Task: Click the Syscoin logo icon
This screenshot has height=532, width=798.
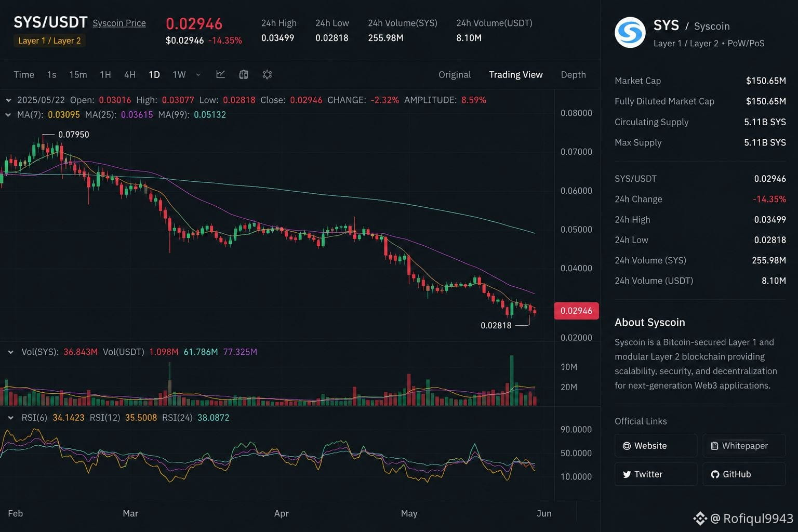Action: 630,33
